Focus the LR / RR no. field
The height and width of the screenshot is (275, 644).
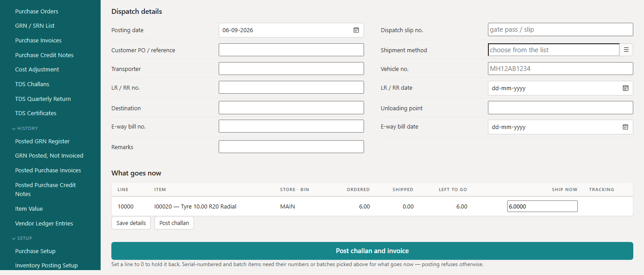291,87
